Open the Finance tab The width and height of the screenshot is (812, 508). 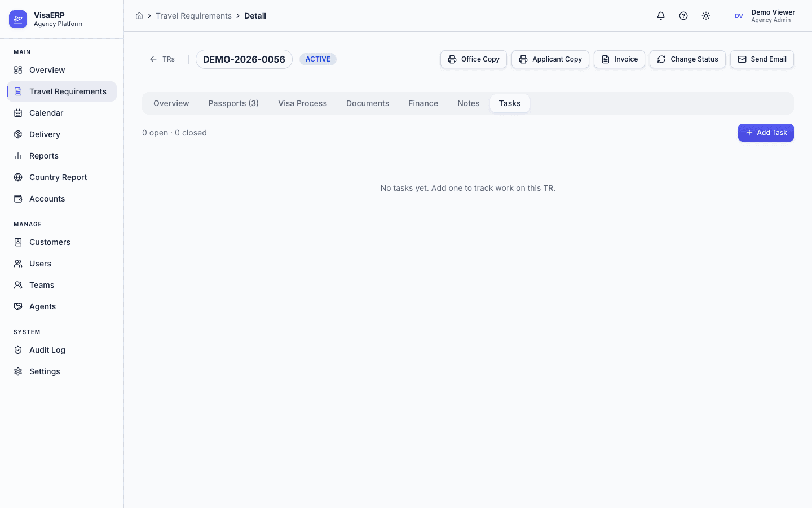[423, 103]
